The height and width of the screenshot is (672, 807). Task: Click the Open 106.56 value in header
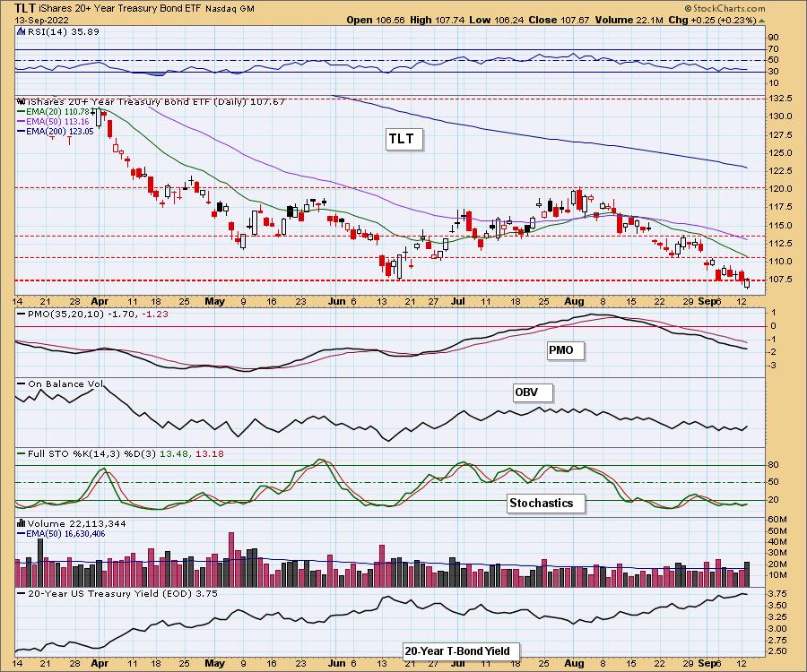click(376, 20)
